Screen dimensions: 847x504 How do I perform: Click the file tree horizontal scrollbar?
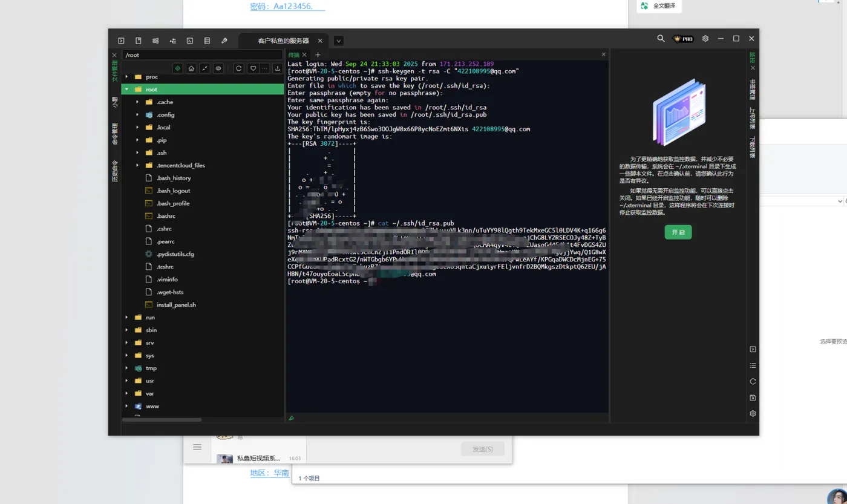tap(162, 419)
